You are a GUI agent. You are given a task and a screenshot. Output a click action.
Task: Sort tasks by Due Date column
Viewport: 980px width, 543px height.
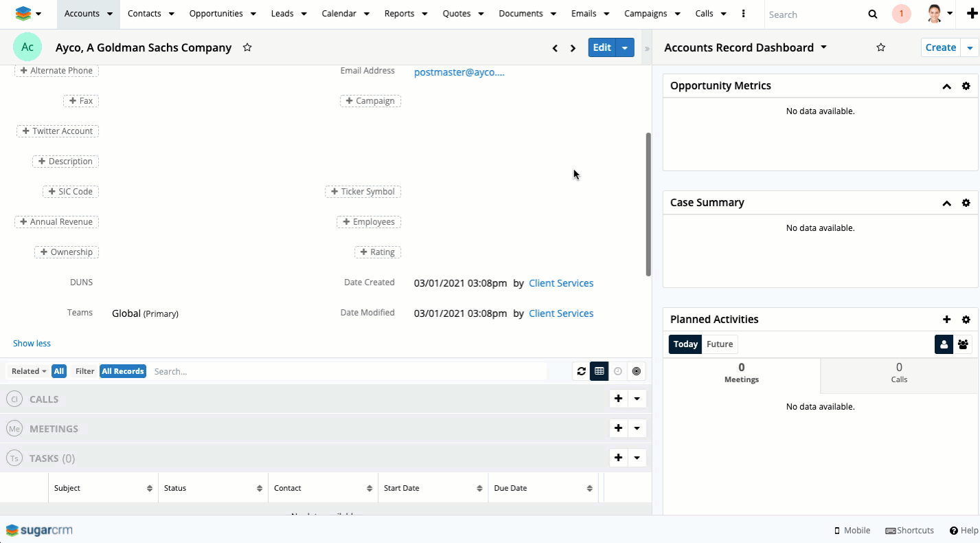click(543, 488)
